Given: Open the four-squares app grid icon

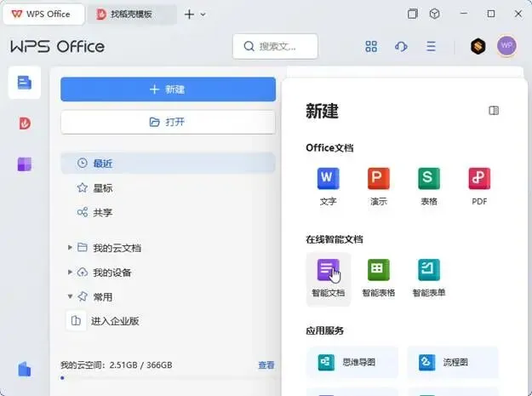Looking at the screenshot, I should click(371, 47).
